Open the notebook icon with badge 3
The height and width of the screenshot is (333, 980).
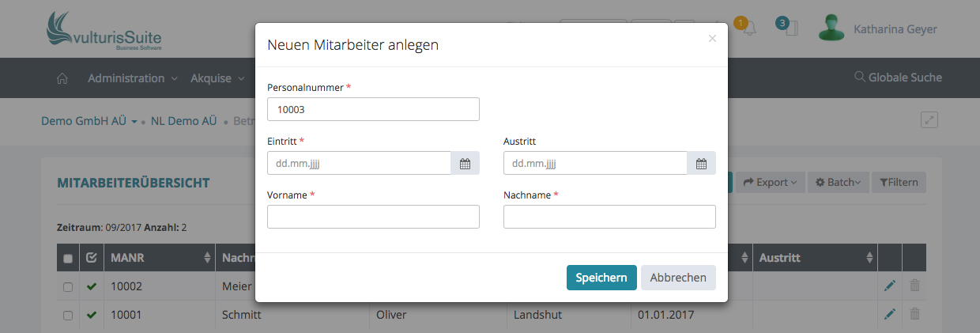click(x=791, y=29)
